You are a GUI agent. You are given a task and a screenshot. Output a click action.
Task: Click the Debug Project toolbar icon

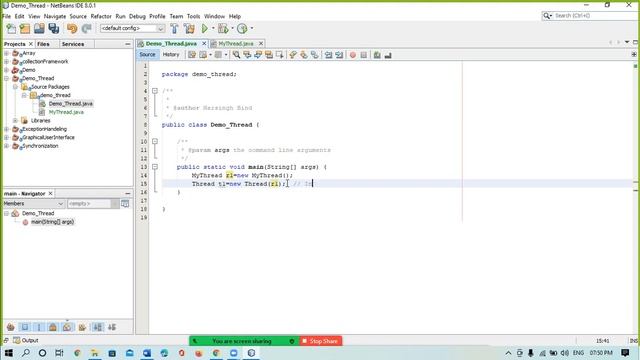pos(223,28)
